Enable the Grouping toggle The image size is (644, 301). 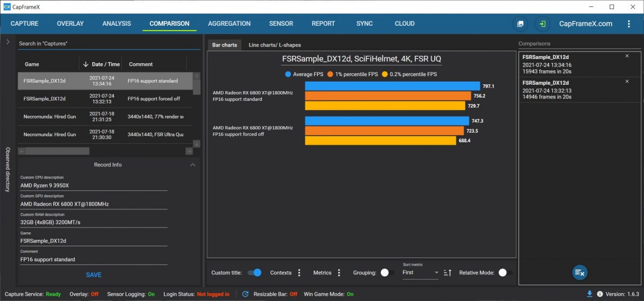click(387, 273)
